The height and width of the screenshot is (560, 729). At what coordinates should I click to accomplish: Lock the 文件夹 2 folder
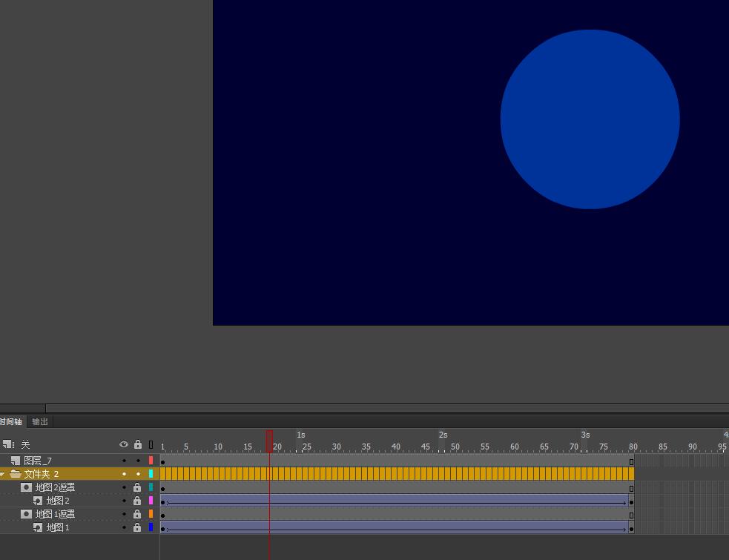click(x=138, y=474)
